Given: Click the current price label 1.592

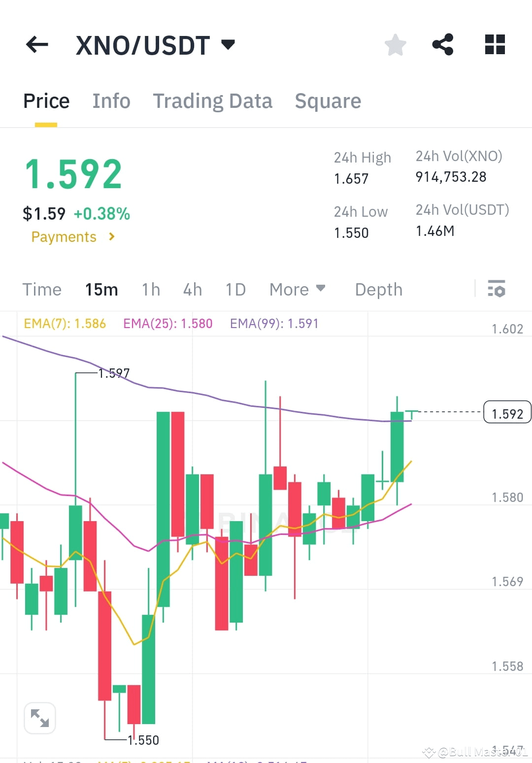Looking at the screenshot, I should click(507, 413).
